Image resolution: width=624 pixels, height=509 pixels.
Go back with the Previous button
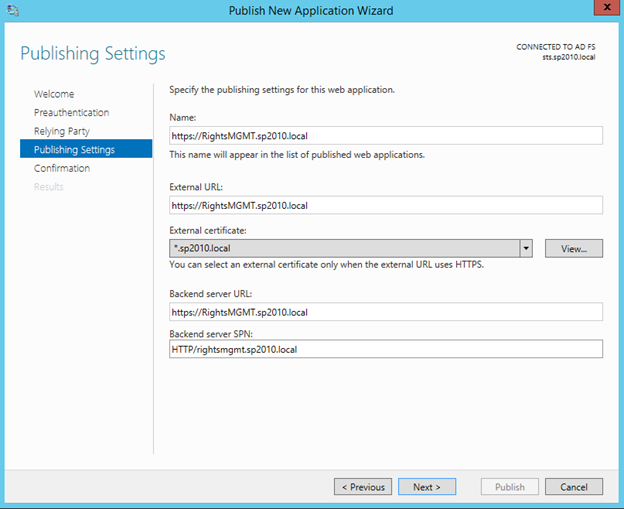click(363, 487)
